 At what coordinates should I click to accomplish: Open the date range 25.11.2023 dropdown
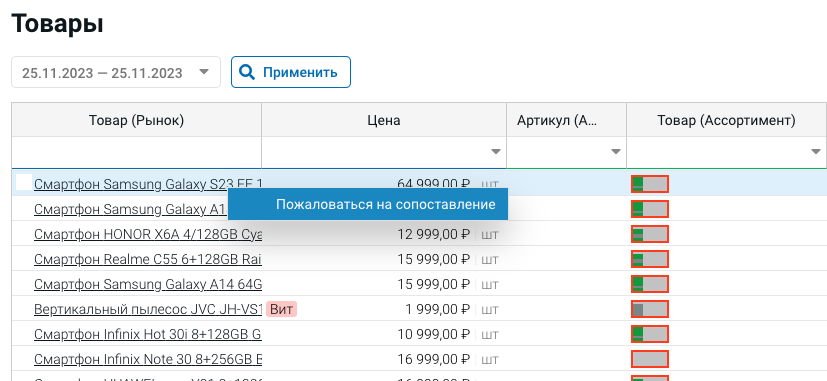click(x=116, y=72)
